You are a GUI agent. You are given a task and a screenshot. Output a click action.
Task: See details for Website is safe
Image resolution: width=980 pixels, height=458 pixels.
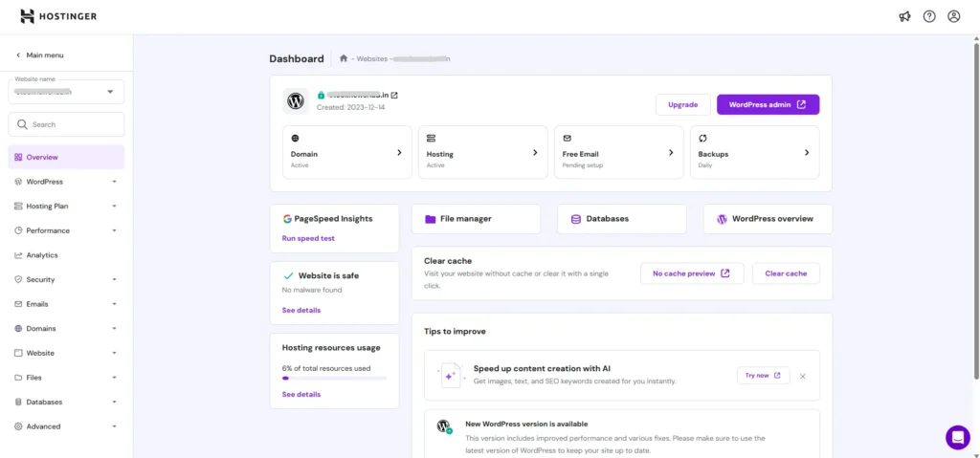(301, 310)
